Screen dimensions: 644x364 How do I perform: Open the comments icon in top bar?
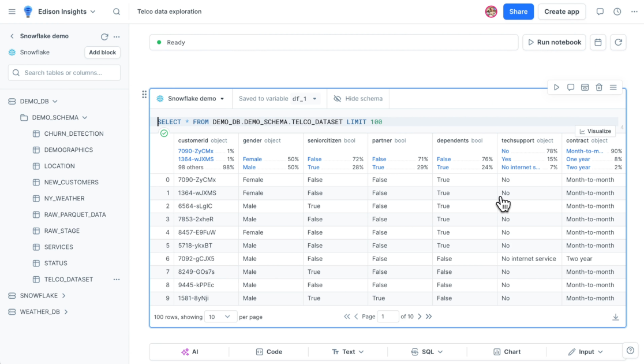[x=600, y=12]
